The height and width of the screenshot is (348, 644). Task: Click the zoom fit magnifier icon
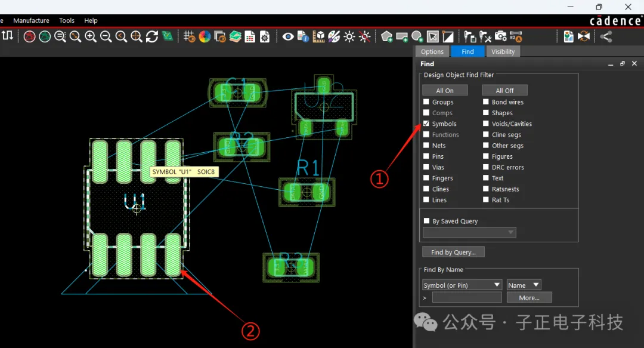click(x=75, y=36)
